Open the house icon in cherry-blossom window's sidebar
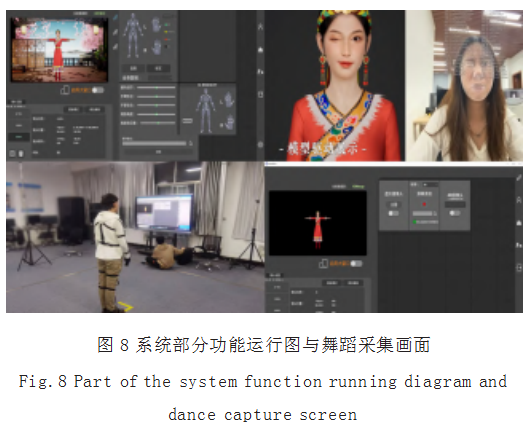The height and width of the screenshot is (429, 532). coord(261,50)
